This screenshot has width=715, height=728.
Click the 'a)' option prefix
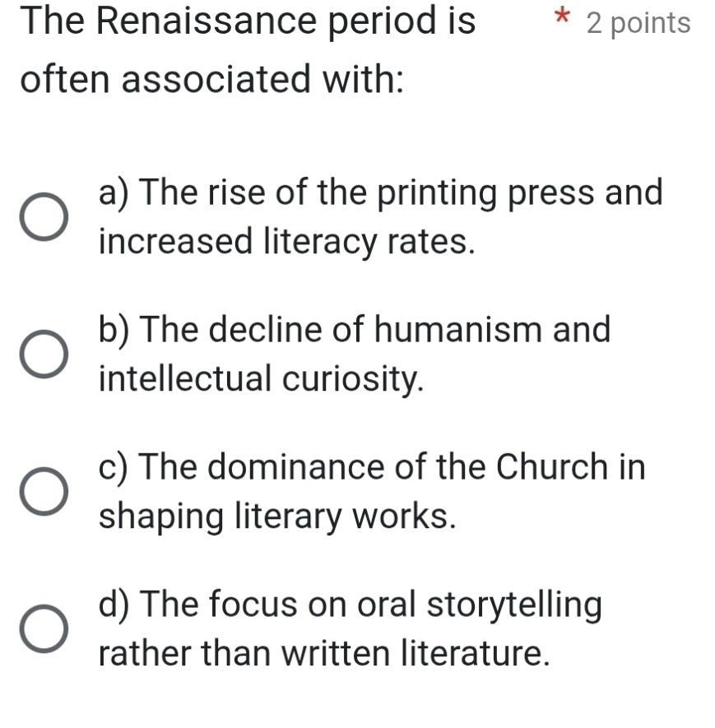[115, 194]
